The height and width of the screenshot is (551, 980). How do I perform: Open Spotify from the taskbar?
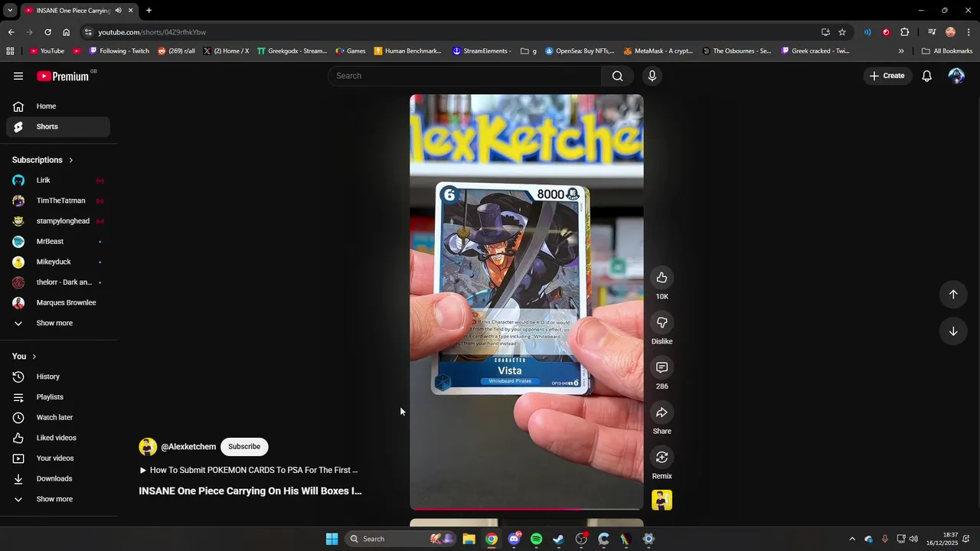536,539
